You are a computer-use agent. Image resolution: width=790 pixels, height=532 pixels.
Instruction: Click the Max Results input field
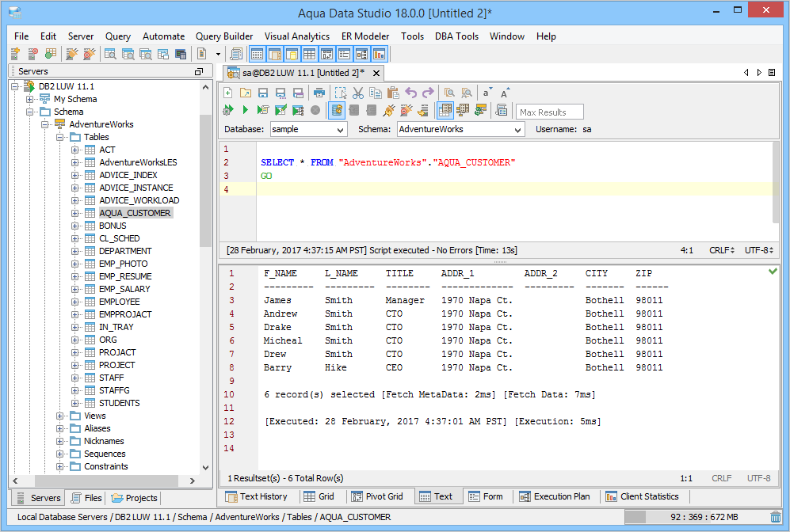(x=550, y=112)
